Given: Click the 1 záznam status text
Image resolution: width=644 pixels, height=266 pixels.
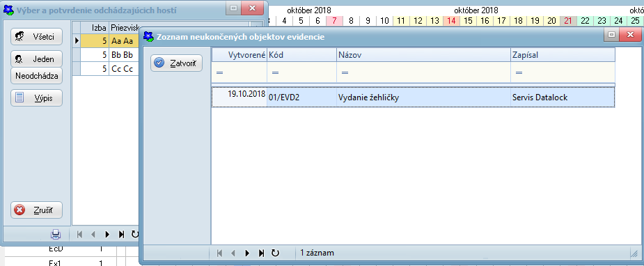Looking at the screenshot, I should 317,253.
